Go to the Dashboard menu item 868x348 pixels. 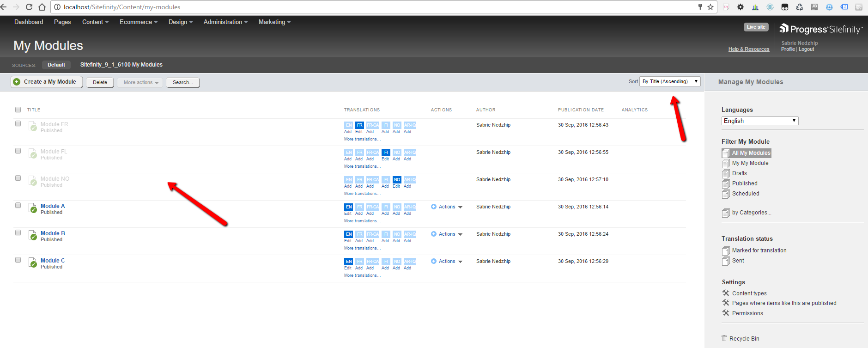tap(29, 22)
